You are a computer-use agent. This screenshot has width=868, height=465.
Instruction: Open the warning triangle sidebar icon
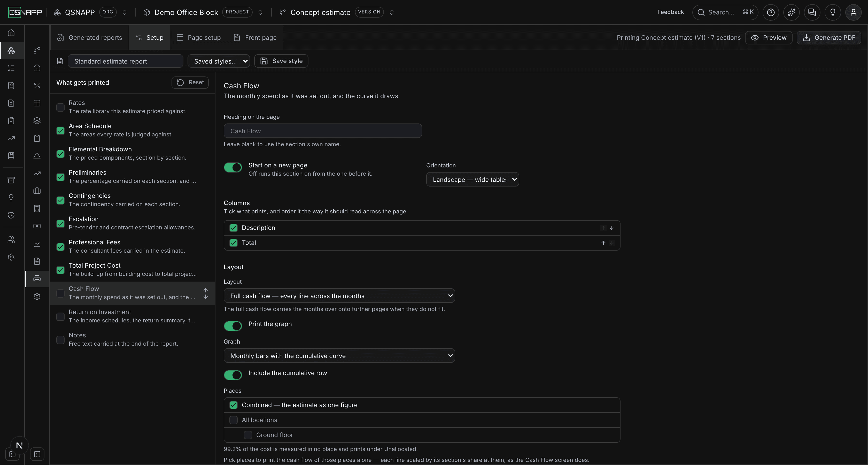tap(37, 156)
